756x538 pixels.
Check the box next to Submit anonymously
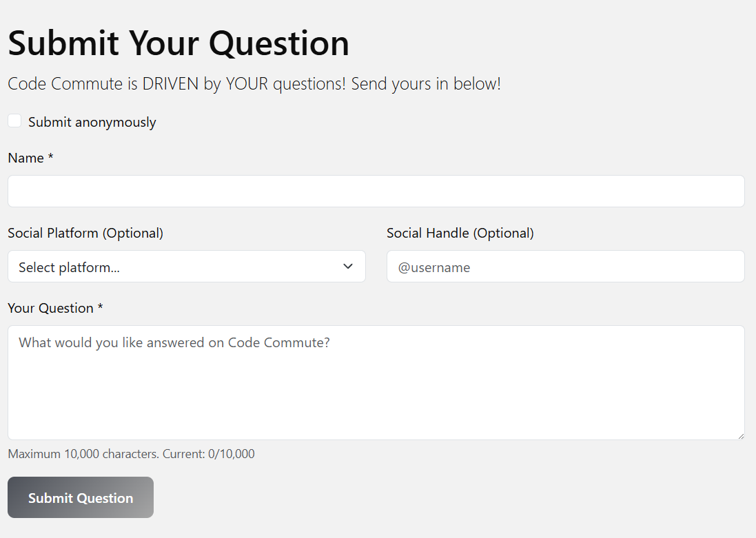click(x=14, y=120)
